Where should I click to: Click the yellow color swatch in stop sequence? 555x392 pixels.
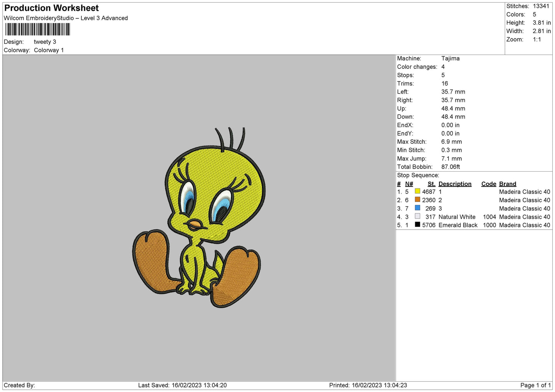click(x=417, y=191)
